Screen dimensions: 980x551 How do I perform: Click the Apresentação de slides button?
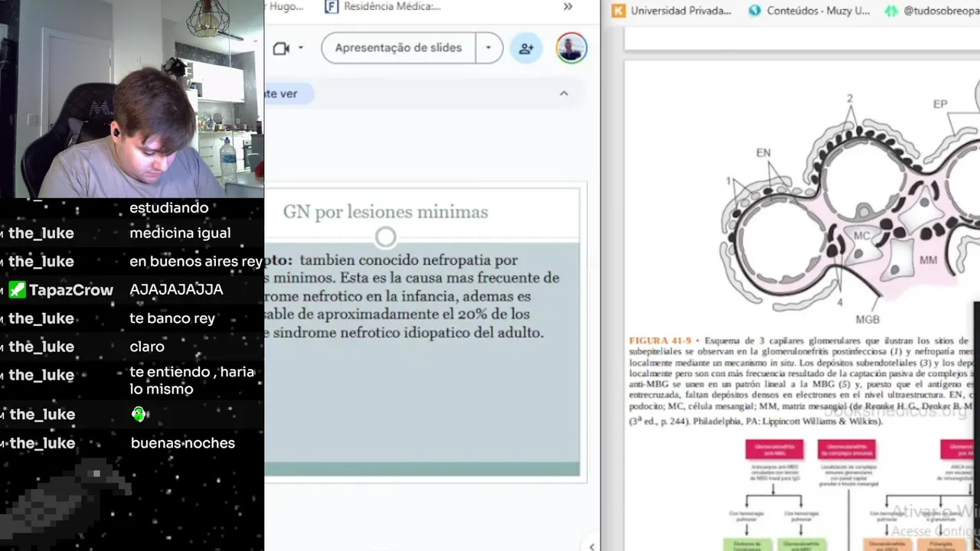398,47
